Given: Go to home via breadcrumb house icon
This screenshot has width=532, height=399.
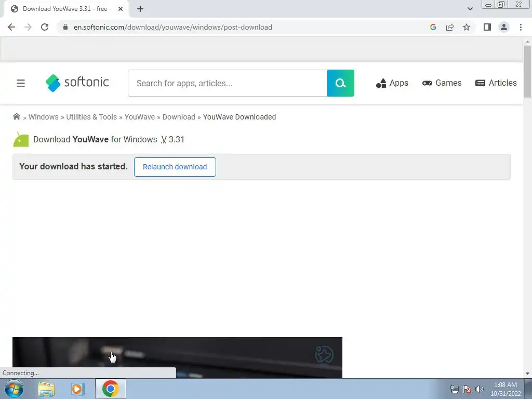Looking at the screenshot, I should pyautogui.click(x=16, y=117).
